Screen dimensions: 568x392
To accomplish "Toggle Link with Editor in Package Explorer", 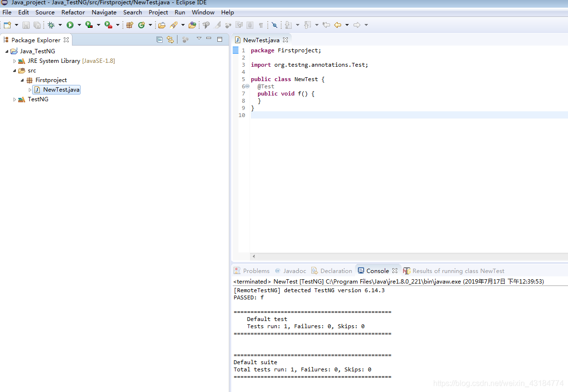I will click(170, 39).
